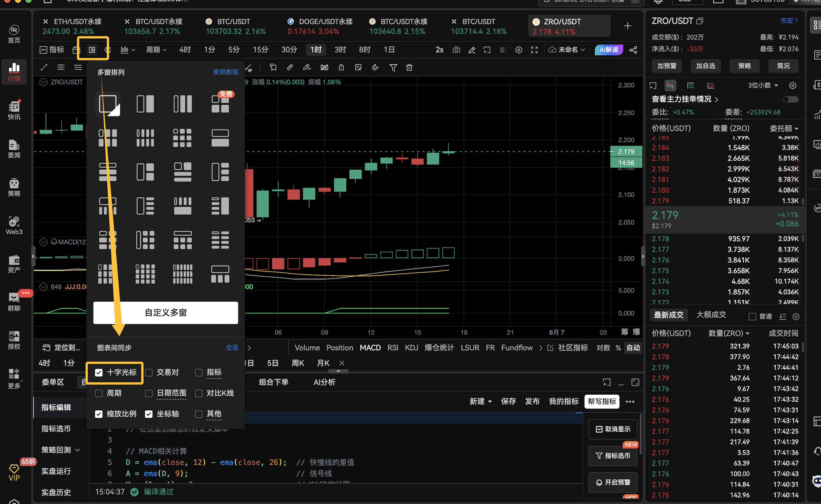Open the AI分析 tab
The height and width of the screenshot is (504, 821).
tap(324, 382)
